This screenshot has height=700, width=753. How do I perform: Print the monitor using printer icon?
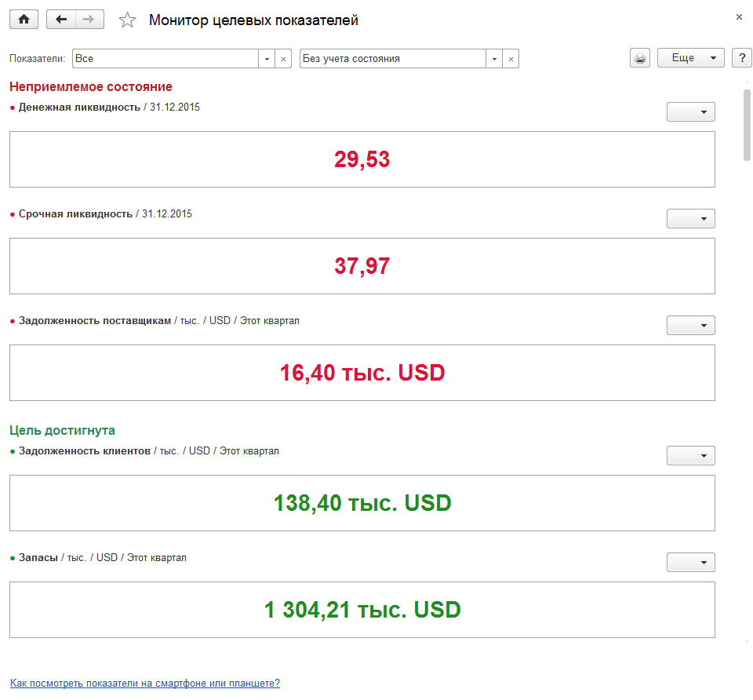[640, 59]
